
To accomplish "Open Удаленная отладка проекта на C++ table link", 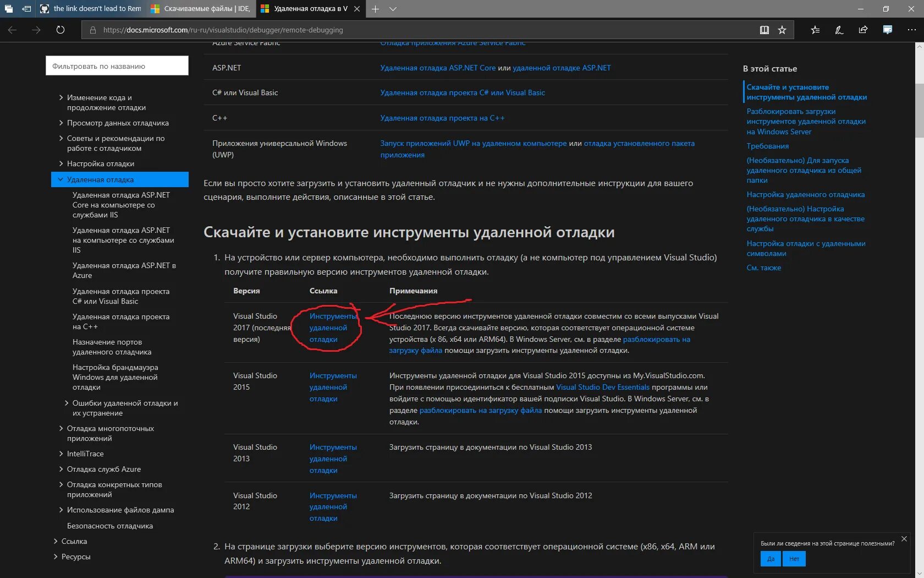I will point(442,118).
